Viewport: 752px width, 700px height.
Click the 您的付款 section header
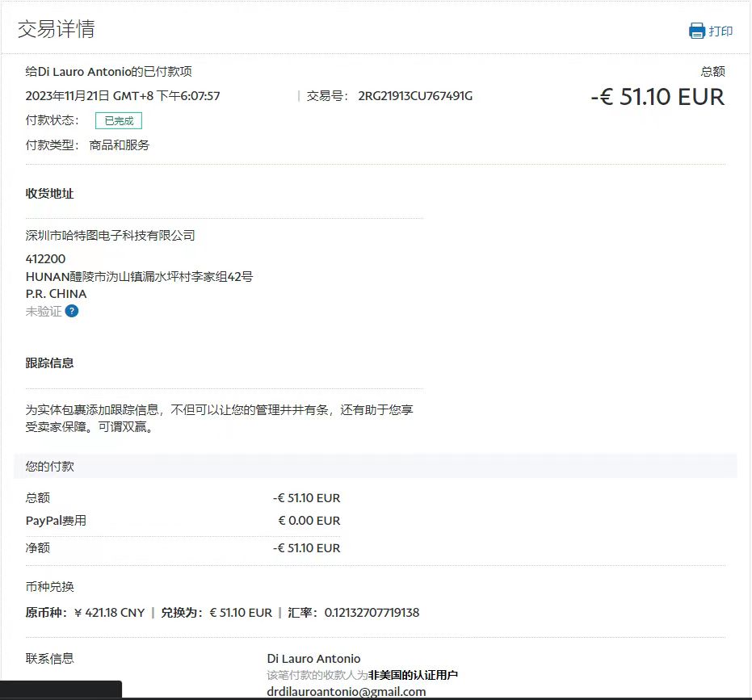50,467
